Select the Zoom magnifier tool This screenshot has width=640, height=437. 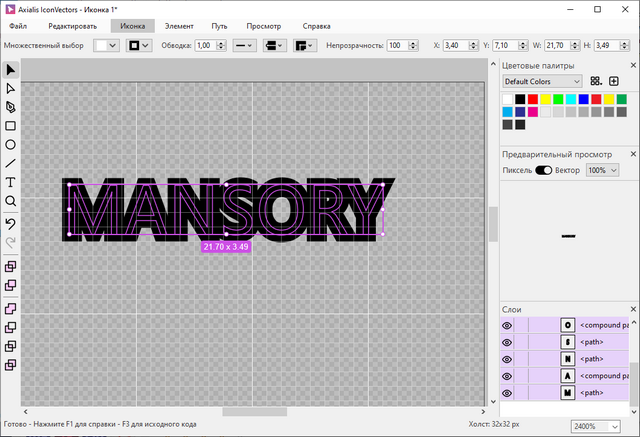pyautogui.click(x=11, y=201)
